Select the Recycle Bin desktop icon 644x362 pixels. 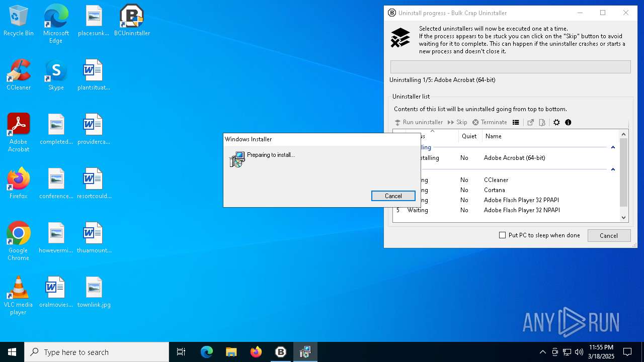[x=19, y=21]
